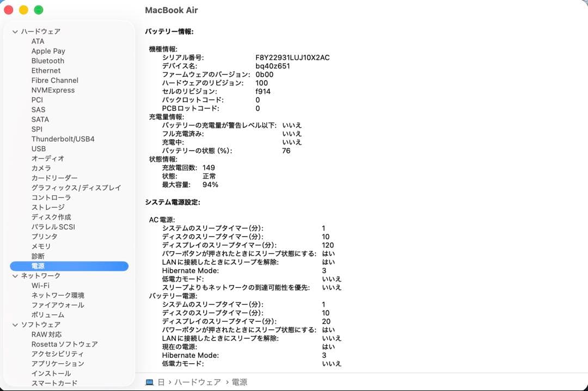This screenshot has height=391, width=588.
Task: Collapse the ネットワーク section in the sidebar
Action: click(15, 276)
